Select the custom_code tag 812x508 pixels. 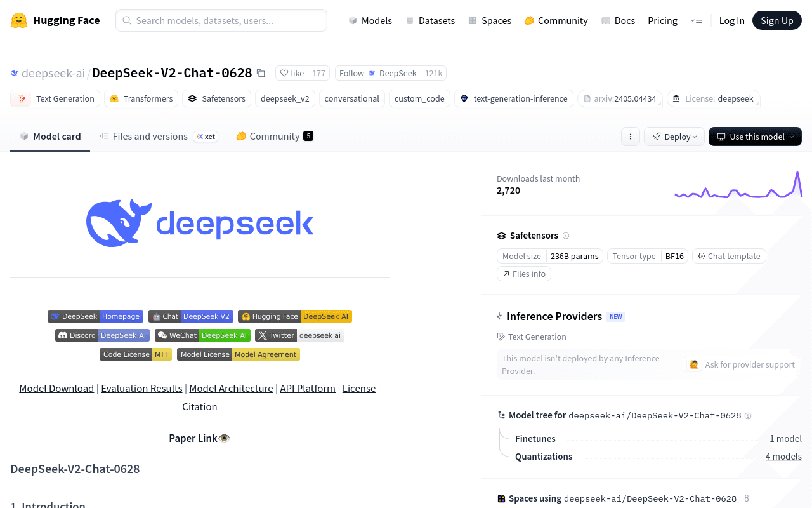(x=419, y=98)
